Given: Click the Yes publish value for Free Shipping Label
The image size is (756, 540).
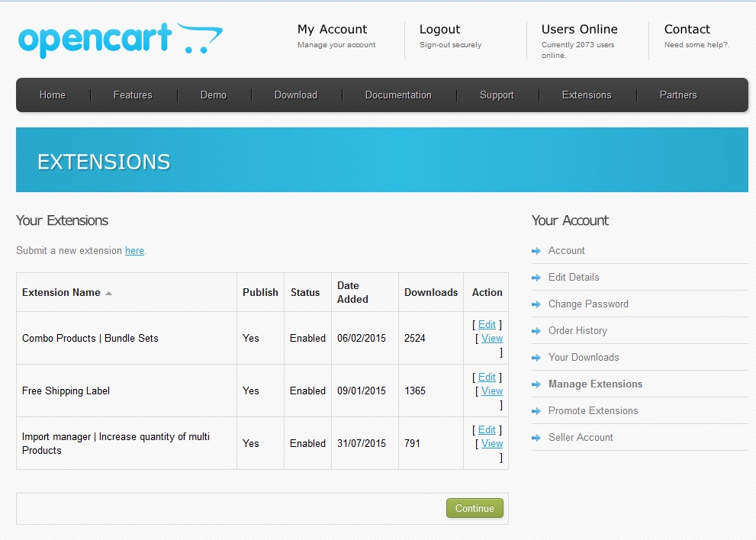Looking at the screenshot, I should [251, 391].
